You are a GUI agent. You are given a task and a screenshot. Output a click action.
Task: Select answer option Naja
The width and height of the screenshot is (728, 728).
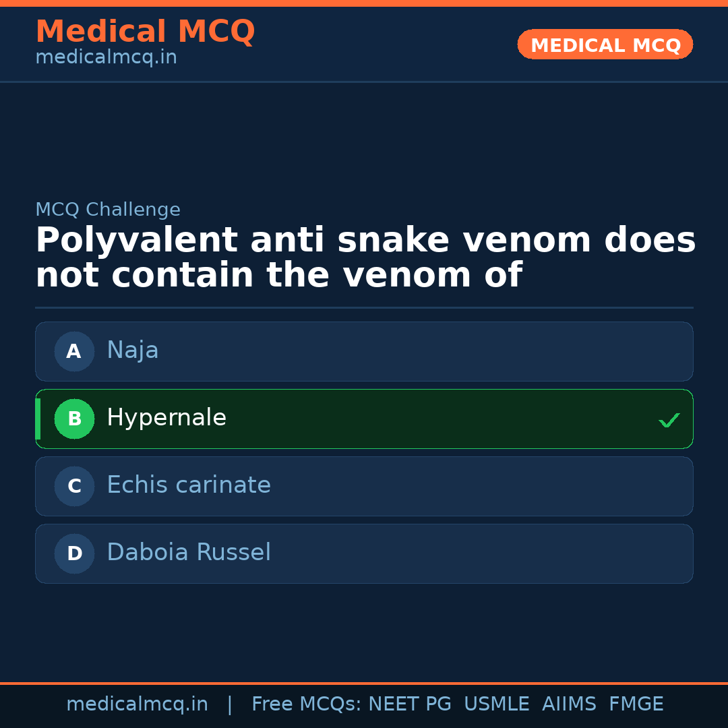(364, 351)
